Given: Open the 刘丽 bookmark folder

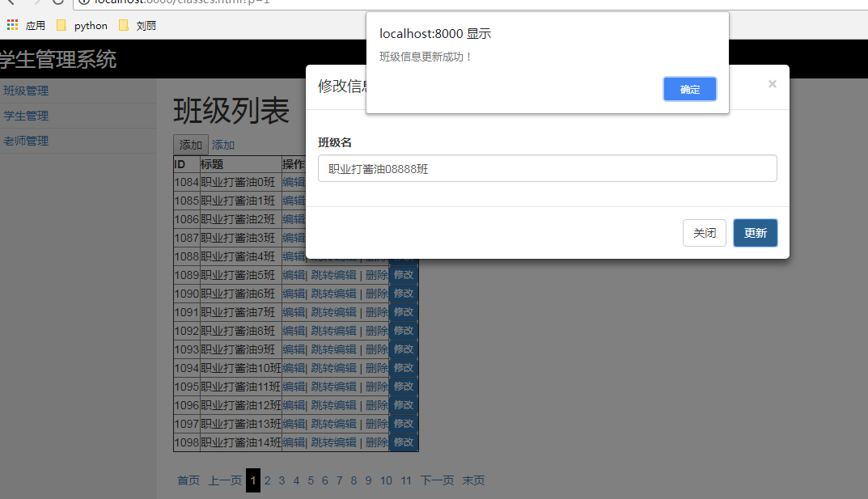Looking at the screenshot, I should point(138,25).
